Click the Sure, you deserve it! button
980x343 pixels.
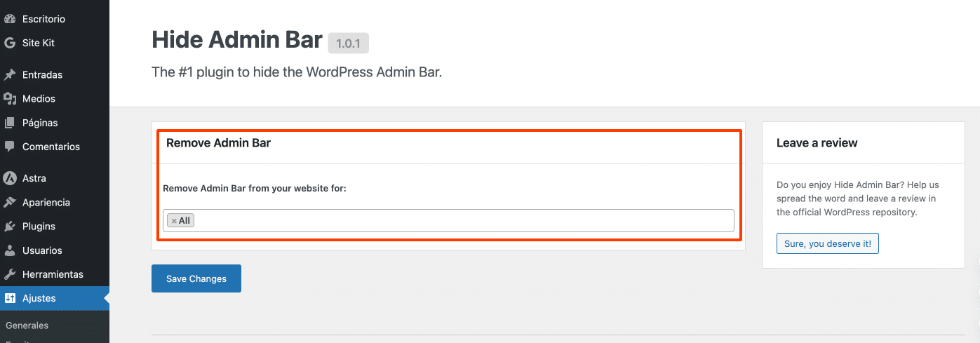coord(828,243)
